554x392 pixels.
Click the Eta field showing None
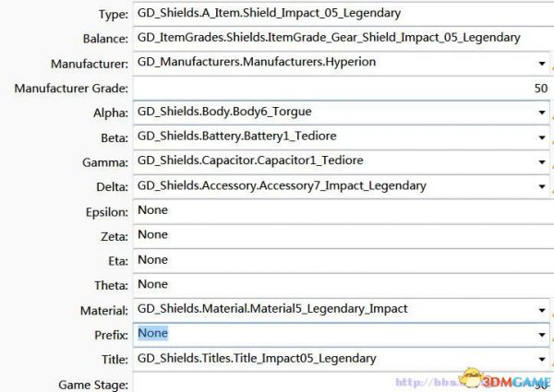[343, 261]
